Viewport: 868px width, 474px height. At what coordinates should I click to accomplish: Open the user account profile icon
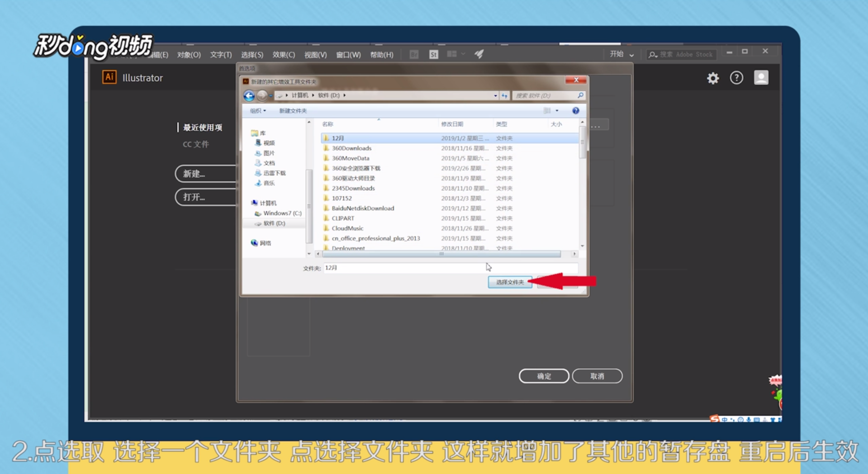[x=761, y=78]
